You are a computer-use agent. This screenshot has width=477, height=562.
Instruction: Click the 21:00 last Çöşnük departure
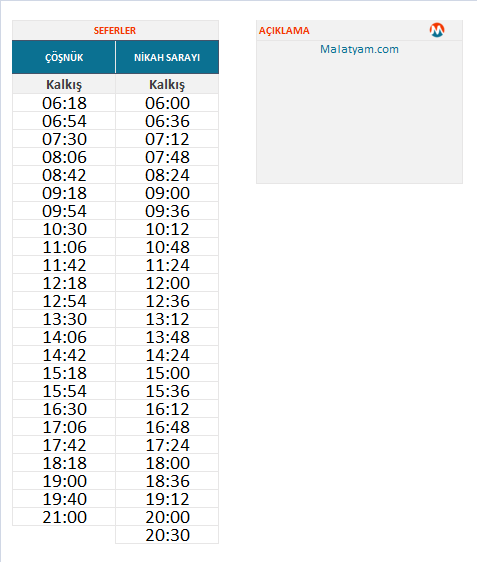point(64,517)
